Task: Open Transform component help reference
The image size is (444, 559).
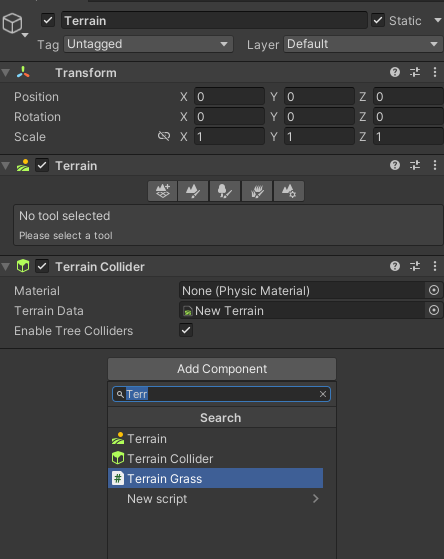Action: pyautogui.click(x=395, y=72)
